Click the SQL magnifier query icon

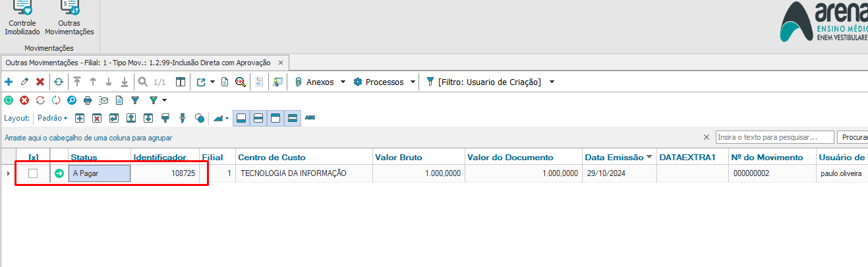pos(240,82)
